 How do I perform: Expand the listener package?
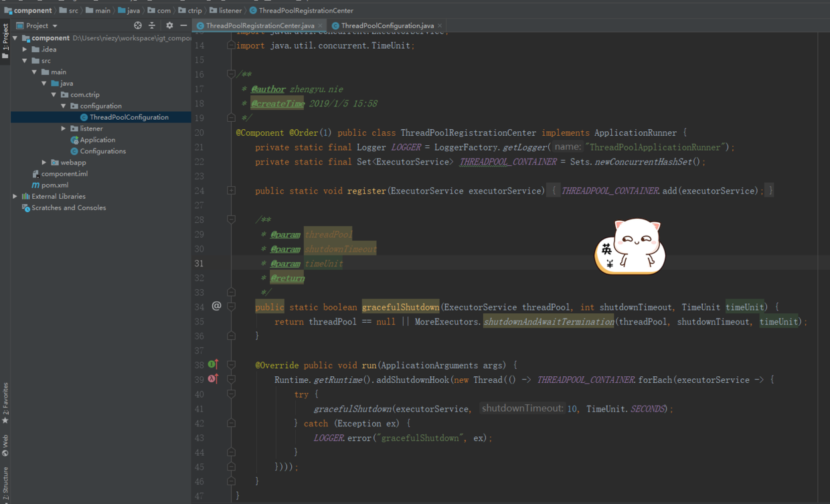click(64, 129)
